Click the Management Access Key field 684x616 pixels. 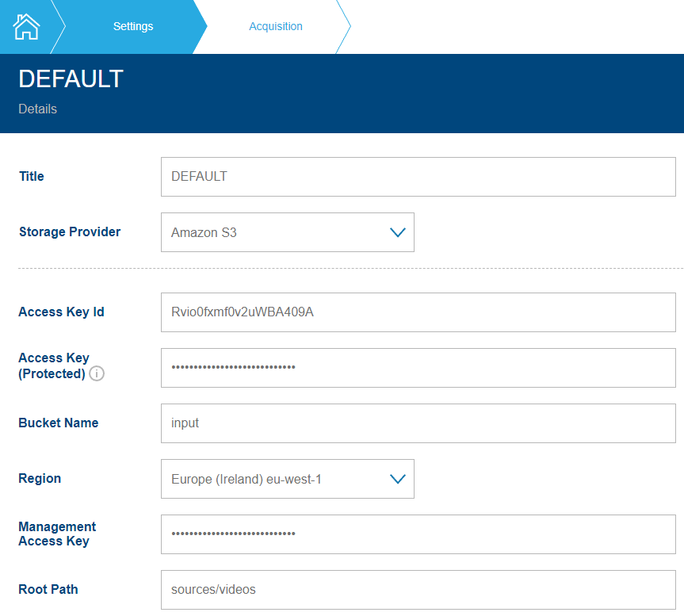point(418,534)
